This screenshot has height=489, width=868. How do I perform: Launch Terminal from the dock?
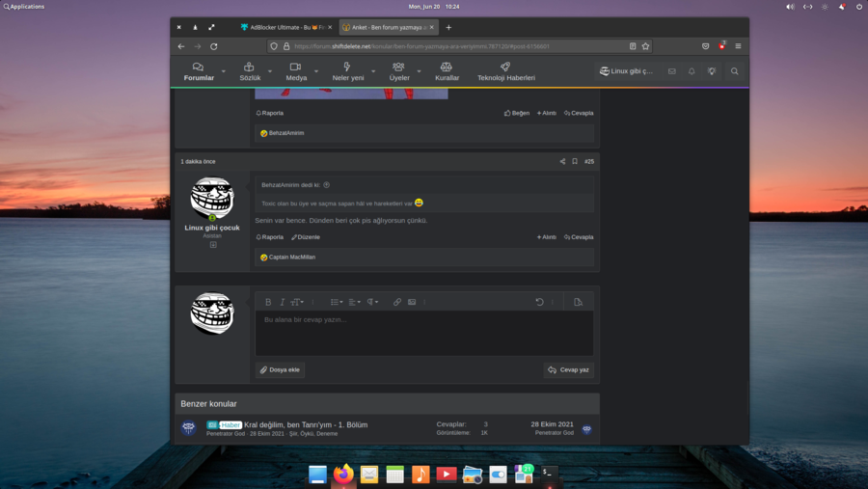click(x=549, y=474)
